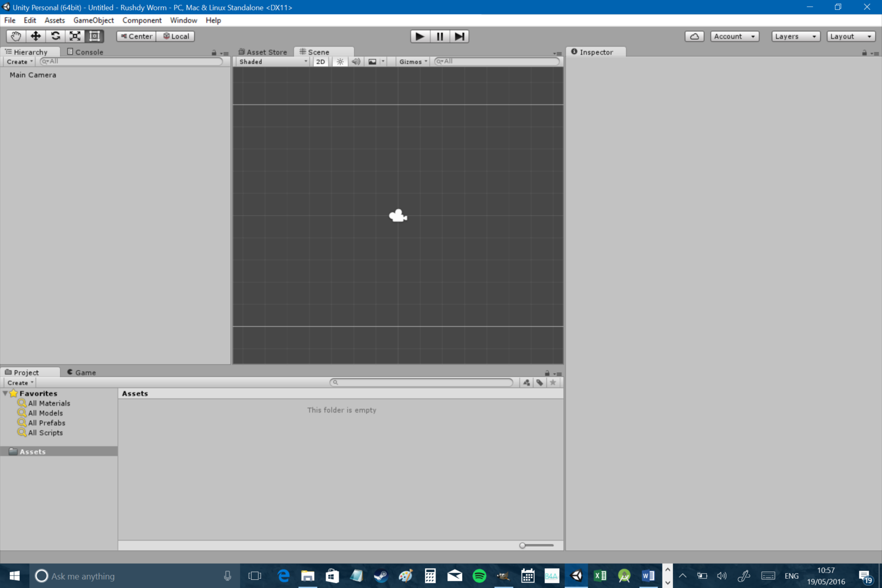Select the Rect transform tool
The width and height of the screenshot is (882, 588).
pos(95,36)
